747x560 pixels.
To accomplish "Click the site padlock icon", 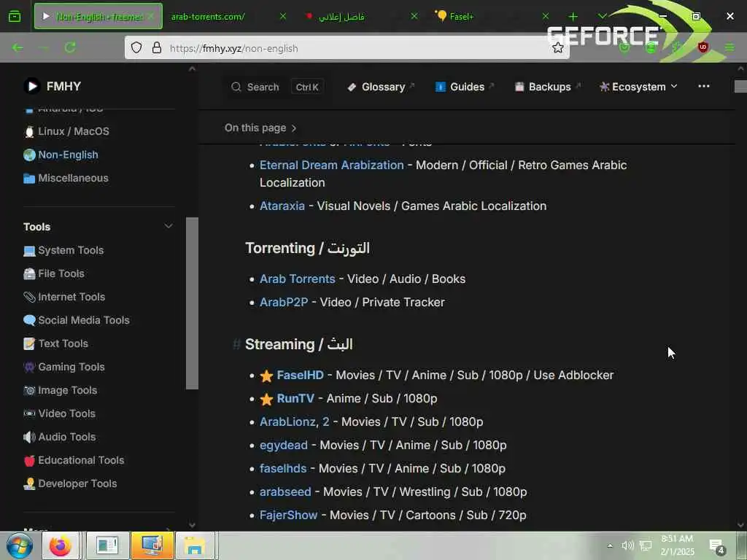I will coord(157,47).
